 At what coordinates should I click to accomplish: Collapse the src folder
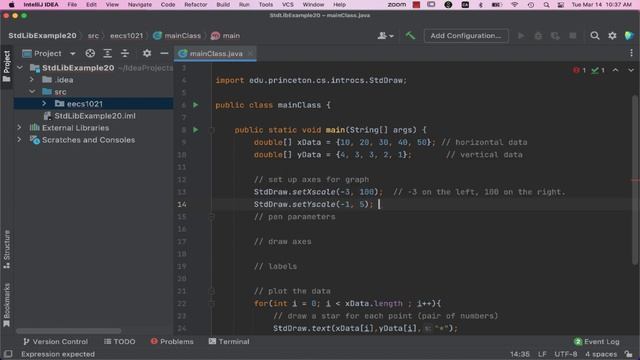(32, 92)
